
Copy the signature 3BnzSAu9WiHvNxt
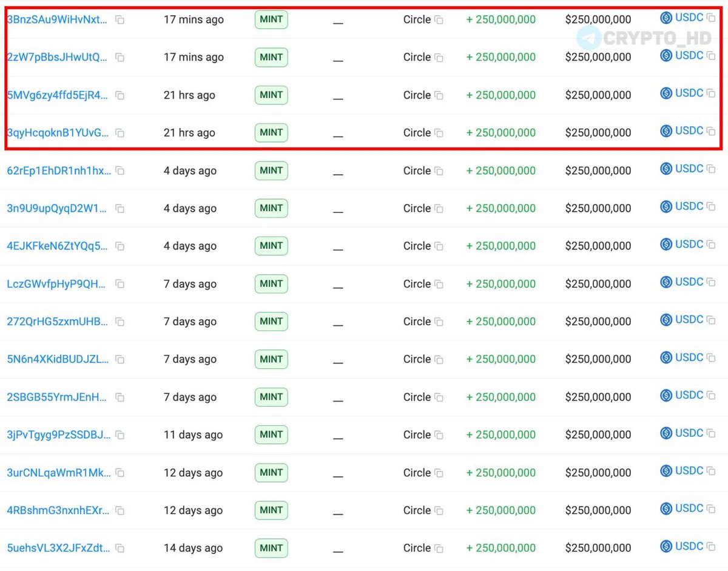[120, 20]
